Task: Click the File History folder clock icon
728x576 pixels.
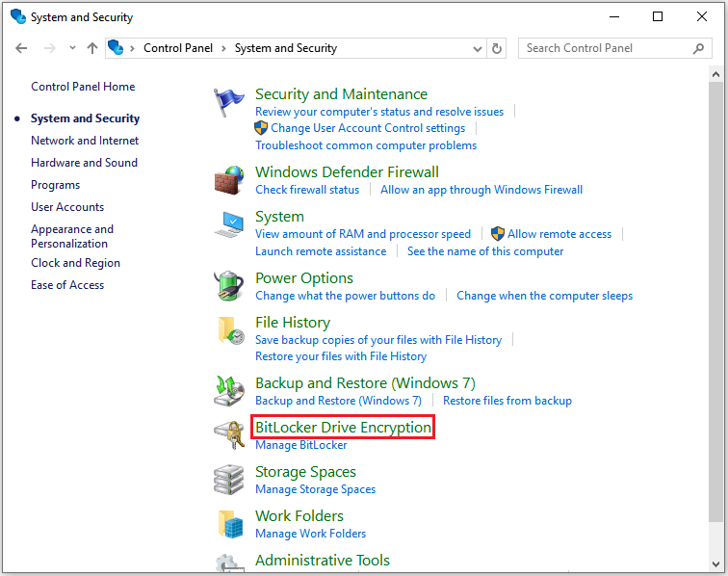Action: (x=231, y=330)
